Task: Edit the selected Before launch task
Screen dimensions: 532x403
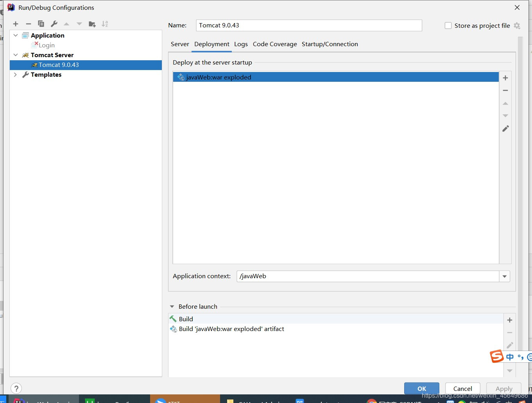Action: (510, 345)
